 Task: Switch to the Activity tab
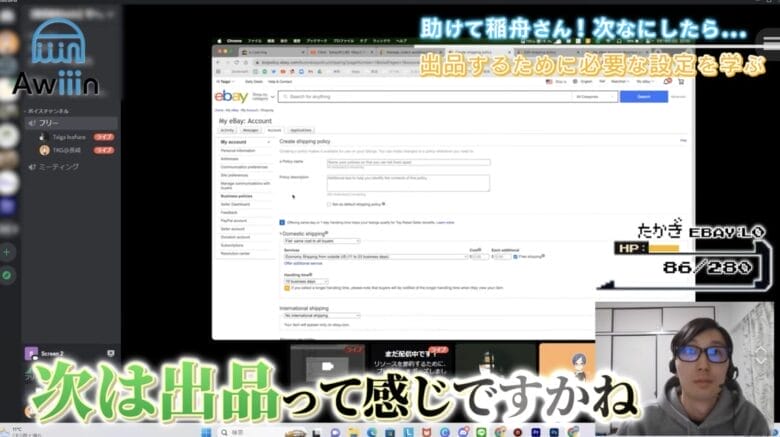[x=227, y=130]
